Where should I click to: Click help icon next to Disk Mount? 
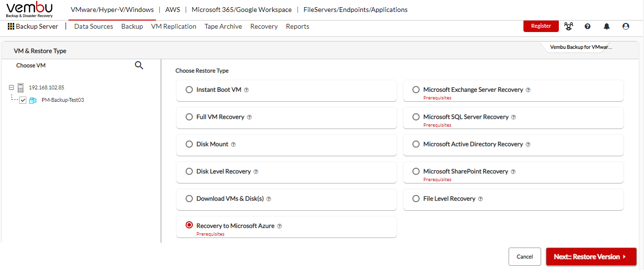click(x=233, y=144)
